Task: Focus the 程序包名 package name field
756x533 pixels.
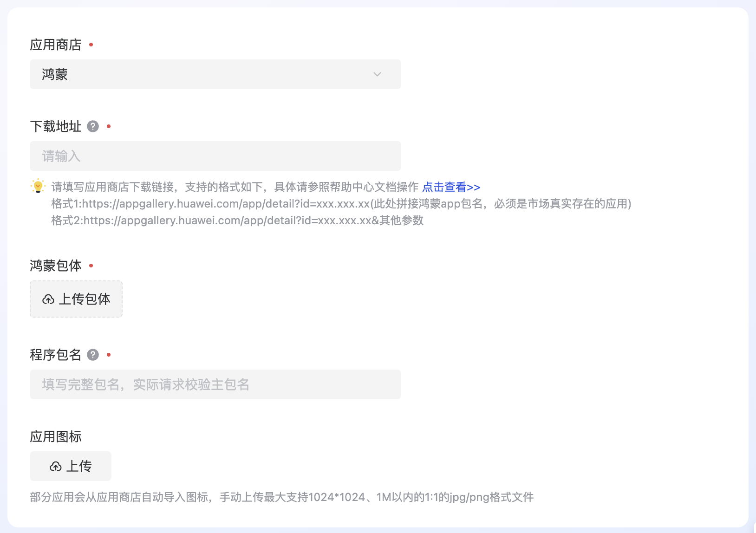Action: coord(215,384)
